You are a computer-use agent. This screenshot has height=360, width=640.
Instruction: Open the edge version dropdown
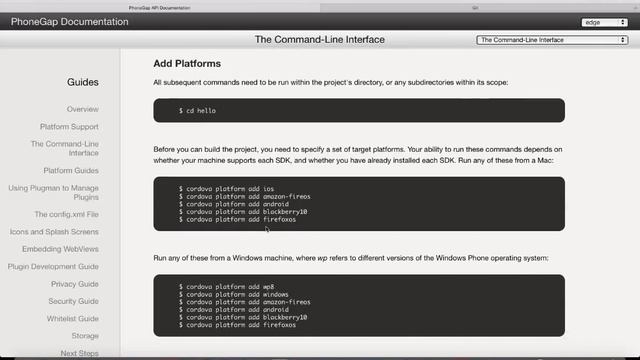pos(604,22)
